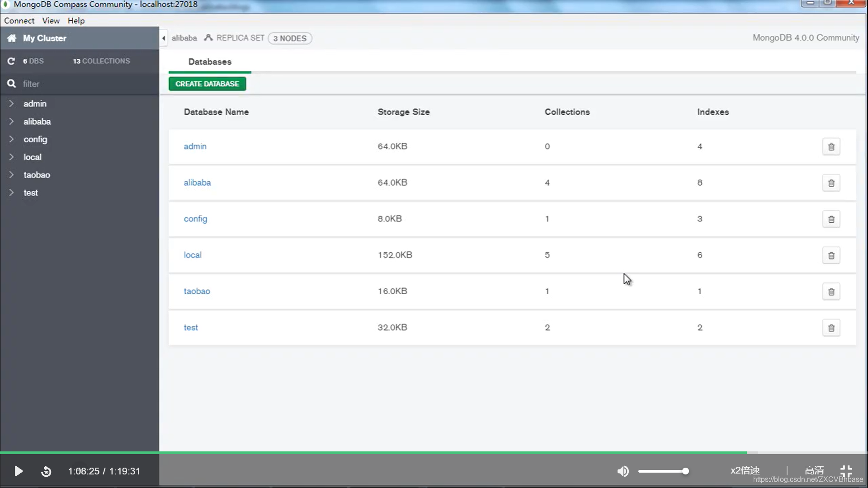This screenshot has height=488, width=868.
Task: Open the config database link
Action: (x=195, y=219)
